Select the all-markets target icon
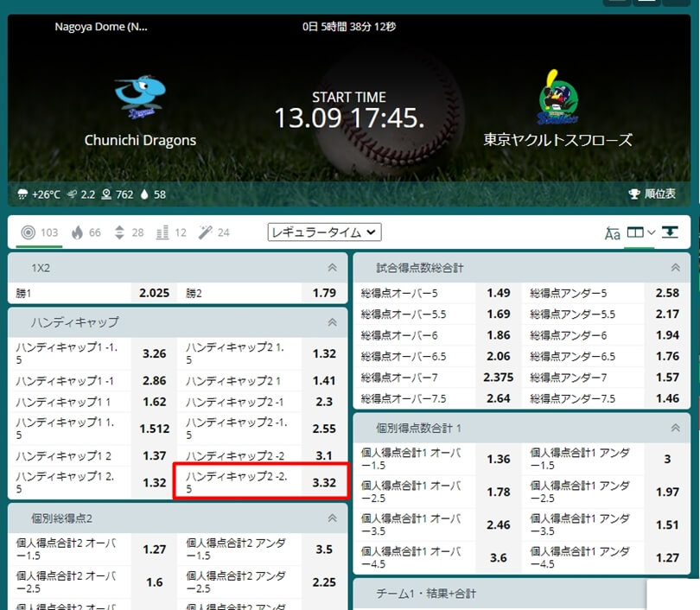Image resolution: width=700 pixels, height=610 pixels. 28,232
